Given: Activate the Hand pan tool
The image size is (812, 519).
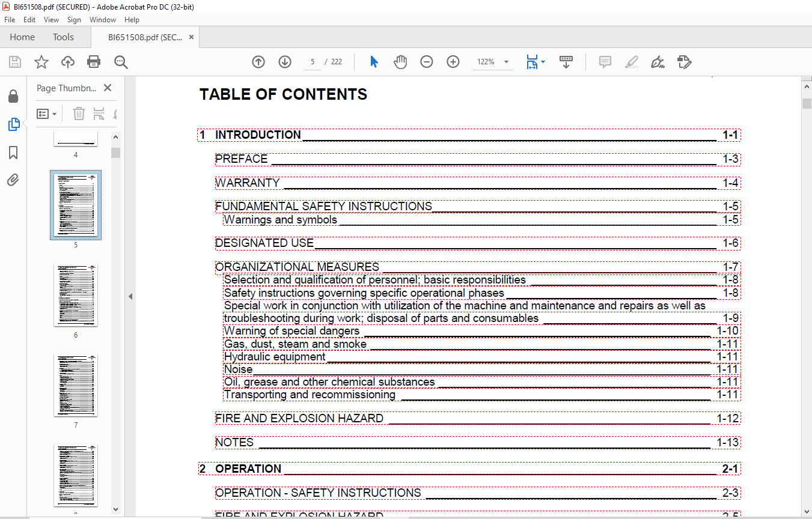Looking at the screenshot, I should (x=400, y=62).
